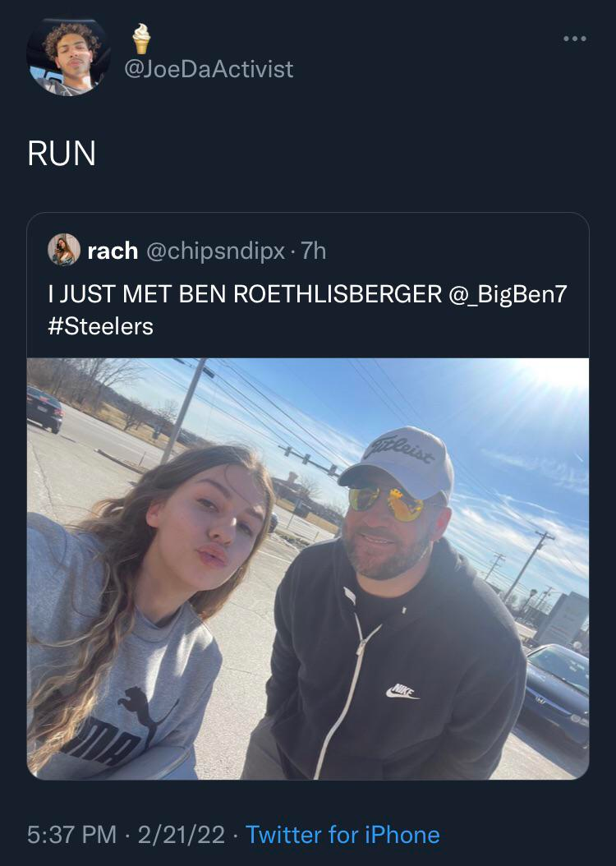
Task: Open rach's small profile picture
Action: coord(64,250)
